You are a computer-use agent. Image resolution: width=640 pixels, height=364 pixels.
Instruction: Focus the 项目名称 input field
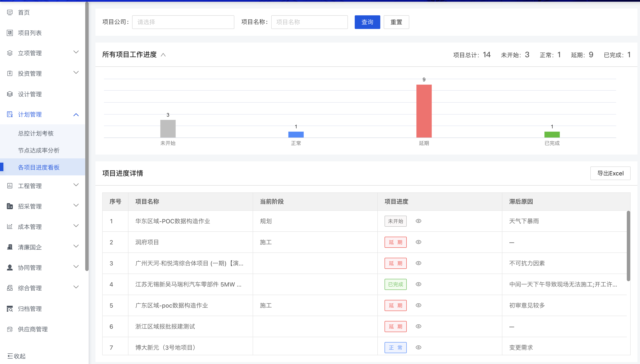click(x=309, y=22)
